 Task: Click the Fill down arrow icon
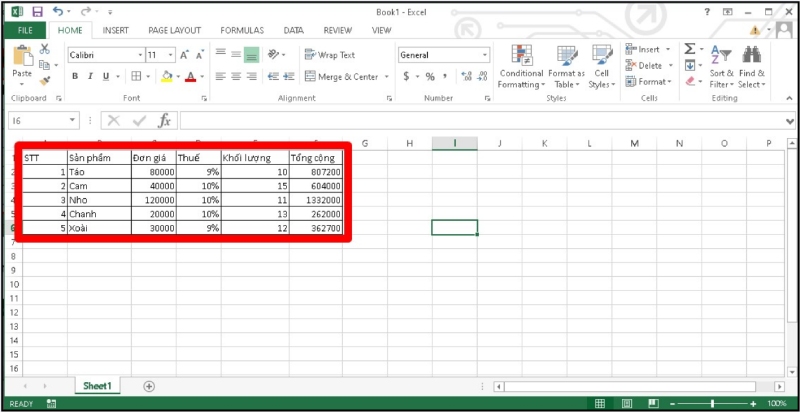tap(689, 65)
